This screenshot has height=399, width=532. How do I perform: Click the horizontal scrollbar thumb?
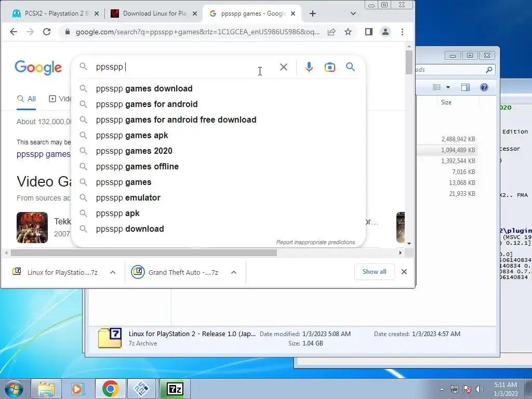144,253
